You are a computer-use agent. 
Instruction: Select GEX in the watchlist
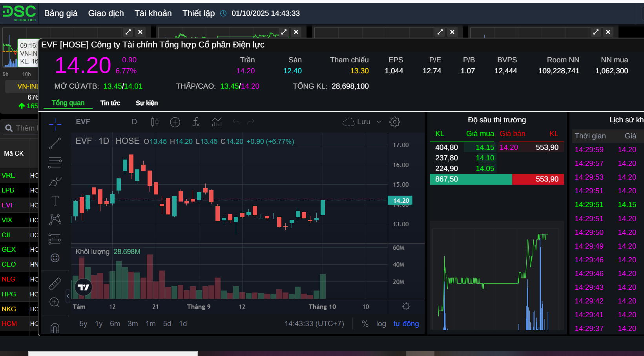pos(9,250)
